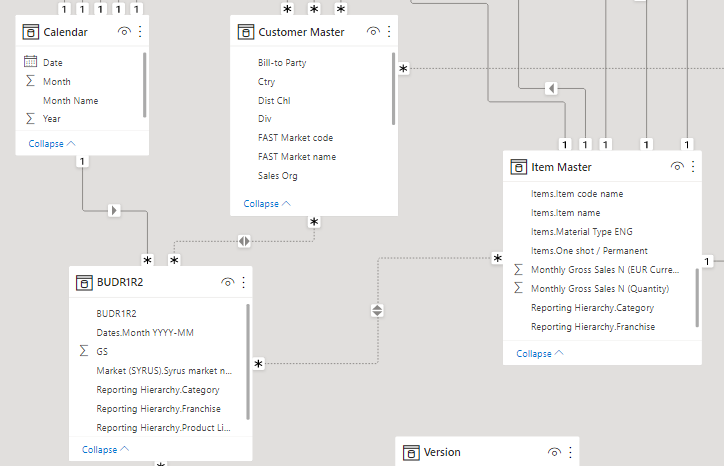724x466 pixels.
Task: Select Reporting Hierarchy.Franchise in Item Master
Action: coord(593,327)
